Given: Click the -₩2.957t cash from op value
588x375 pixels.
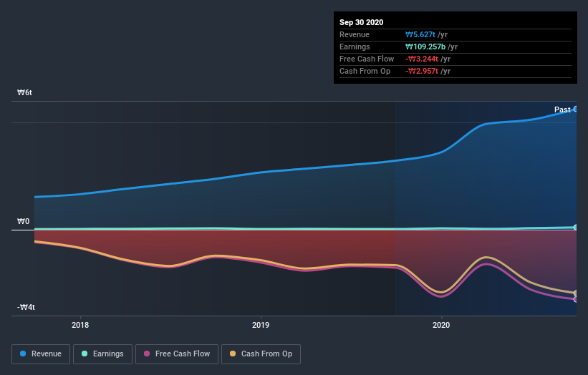Looking at the screenshot, I should point(422,71).
